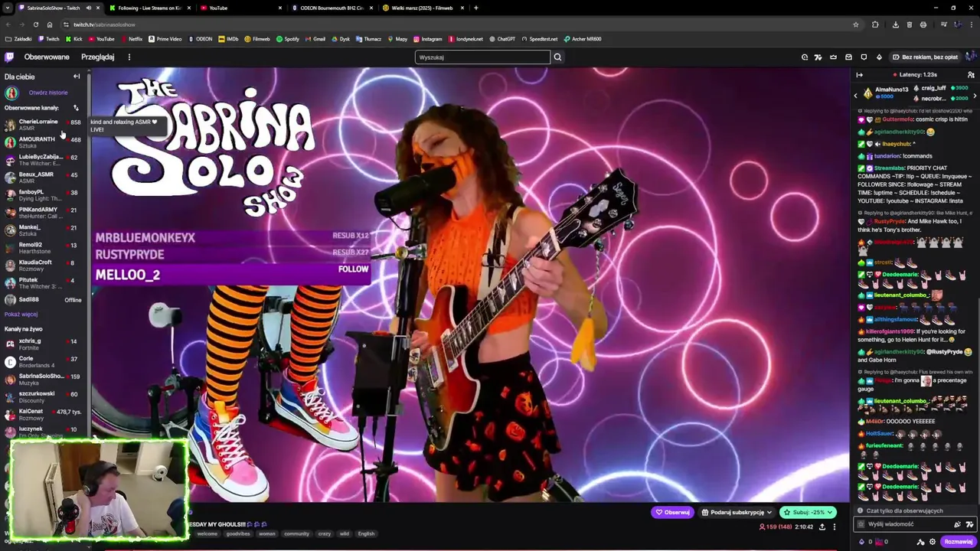Open Remol92 channel in sidebar
Screen dimensions: 980x551
pyautogui.click(x=43, y=248)
